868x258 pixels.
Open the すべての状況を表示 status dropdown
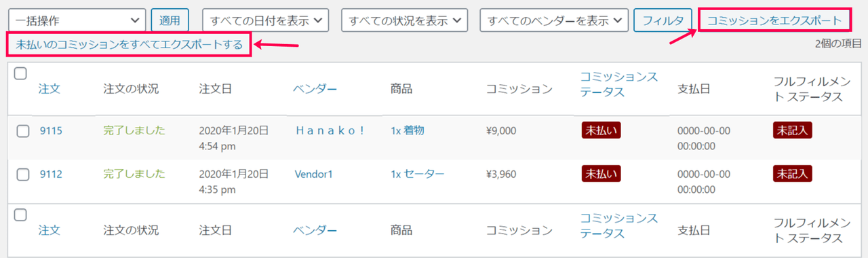404,20
